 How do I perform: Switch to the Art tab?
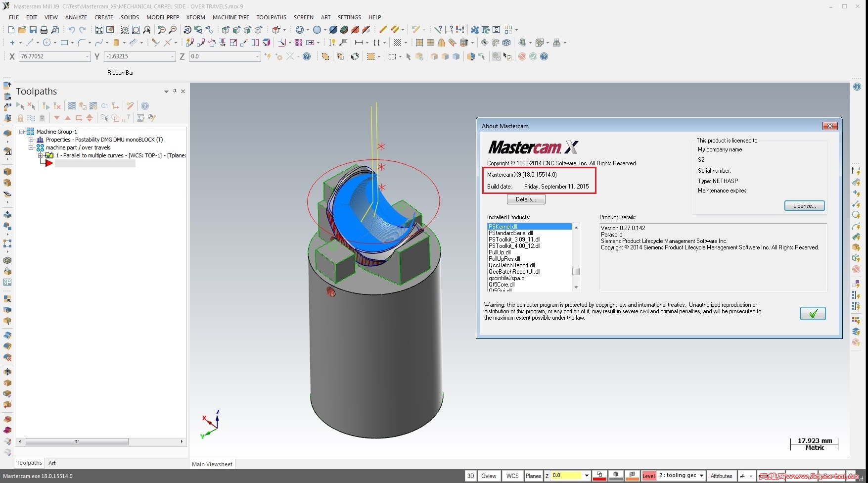pyautogui.click(x=52, y=463)
